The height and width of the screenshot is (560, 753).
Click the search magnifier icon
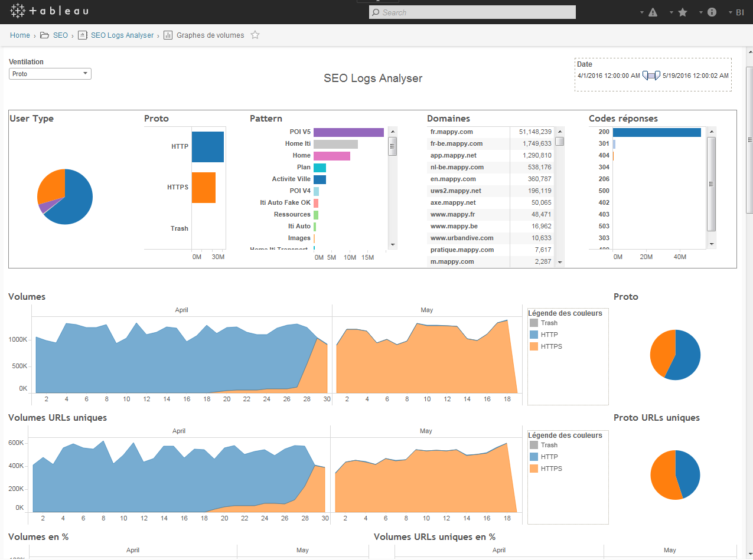376,12
